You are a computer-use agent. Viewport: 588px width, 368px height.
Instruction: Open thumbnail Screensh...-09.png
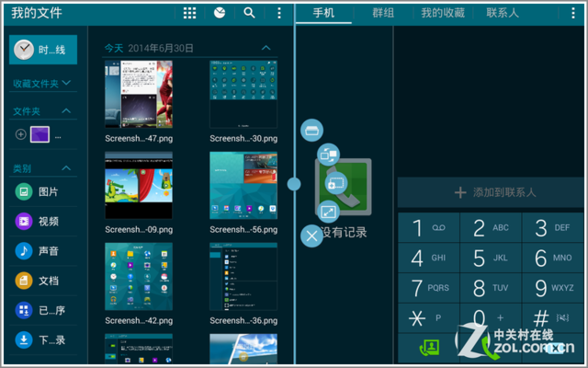point(139,185)
